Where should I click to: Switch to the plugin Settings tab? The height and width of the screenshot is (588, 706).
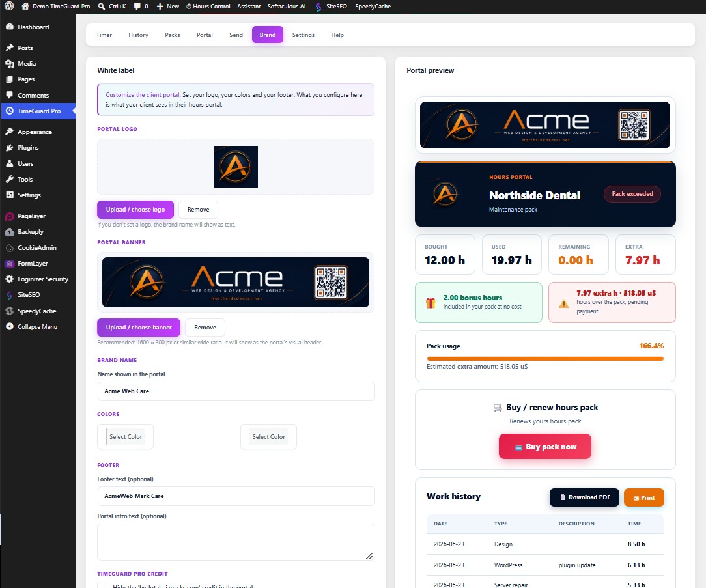(x=304, y=35)
